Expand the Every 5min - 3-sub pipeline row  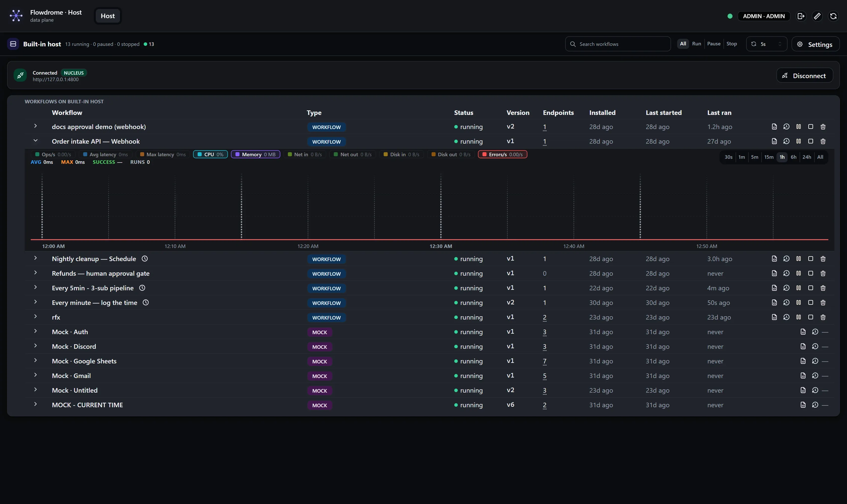tap(35, 287)
